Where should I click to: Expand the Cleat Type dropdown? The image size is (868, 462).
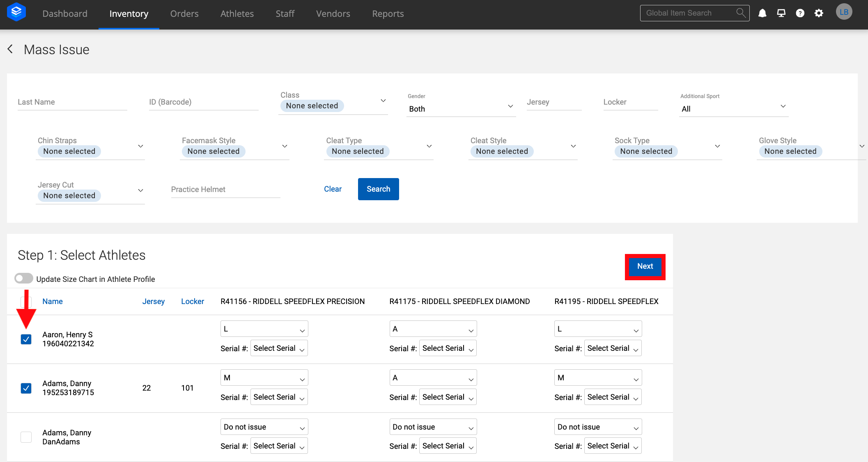379,147
